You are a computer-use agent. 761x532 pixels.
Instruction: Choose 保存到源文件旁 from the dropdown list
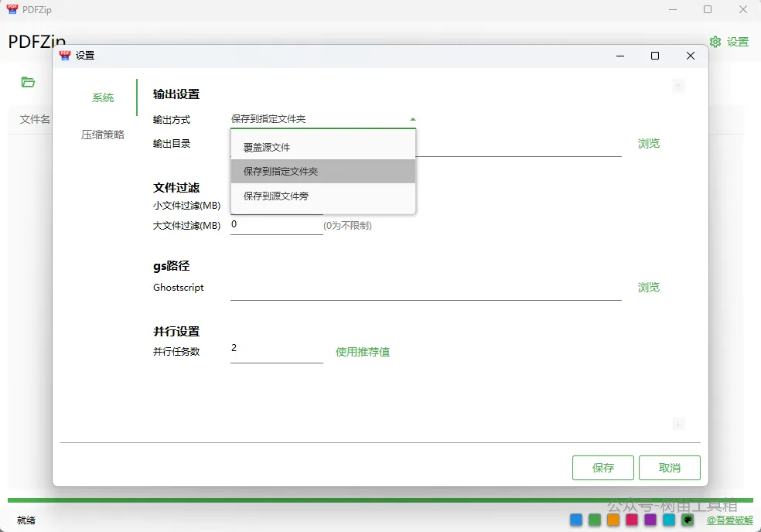click(323, 196)
